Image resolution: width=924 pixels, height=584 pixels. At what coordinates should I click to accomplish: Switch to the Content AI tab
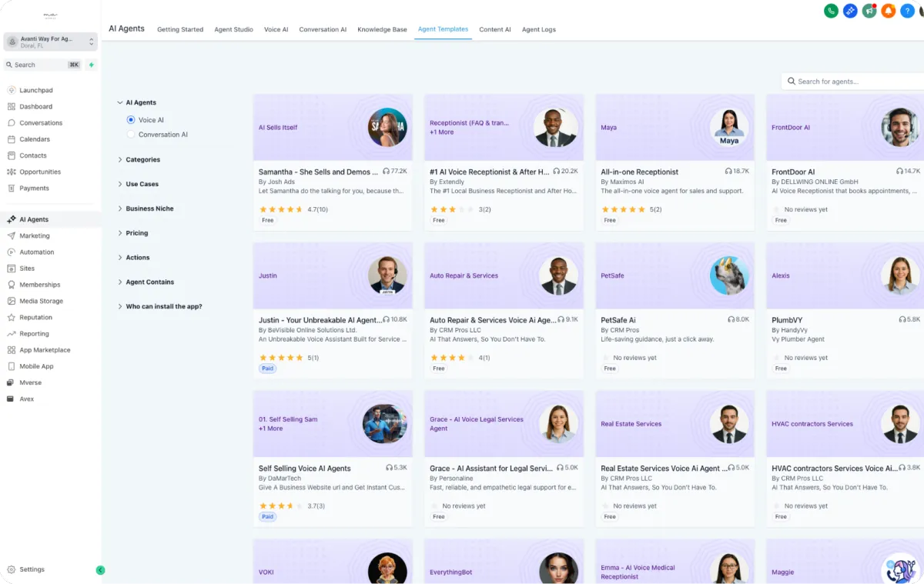494,29
